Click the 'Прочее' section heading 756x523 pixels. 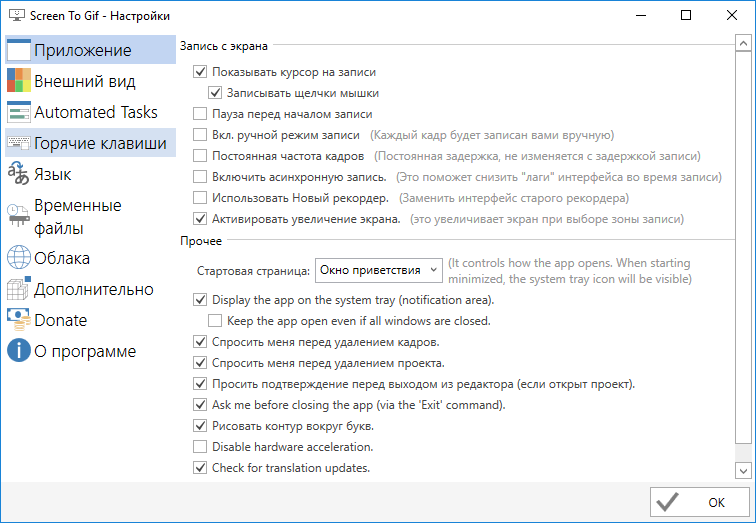[201, 241]
